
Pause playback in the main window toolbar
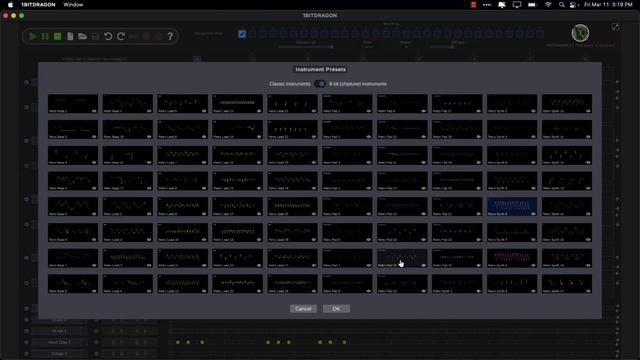point(45,36)
